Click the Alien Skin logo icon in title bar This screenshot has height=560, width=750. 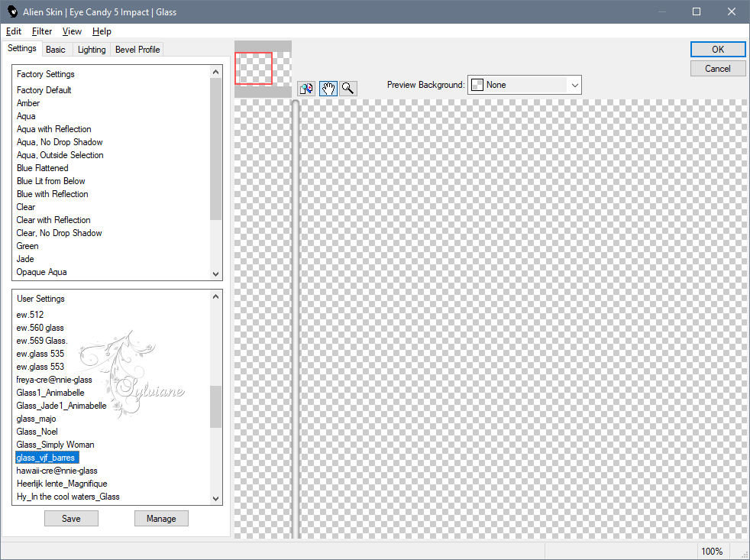pyautogui.click(x=12, y=11)
